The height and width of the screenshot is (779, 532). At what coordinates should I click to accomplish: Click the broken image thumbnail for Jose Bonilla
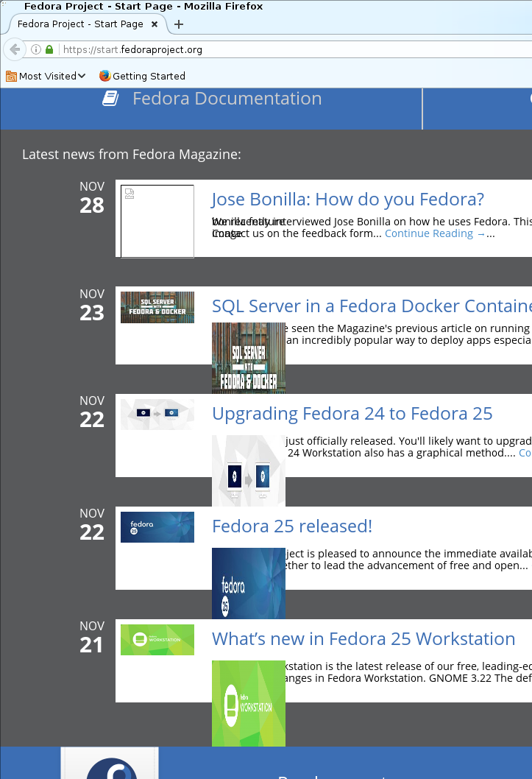coord(157,222)
